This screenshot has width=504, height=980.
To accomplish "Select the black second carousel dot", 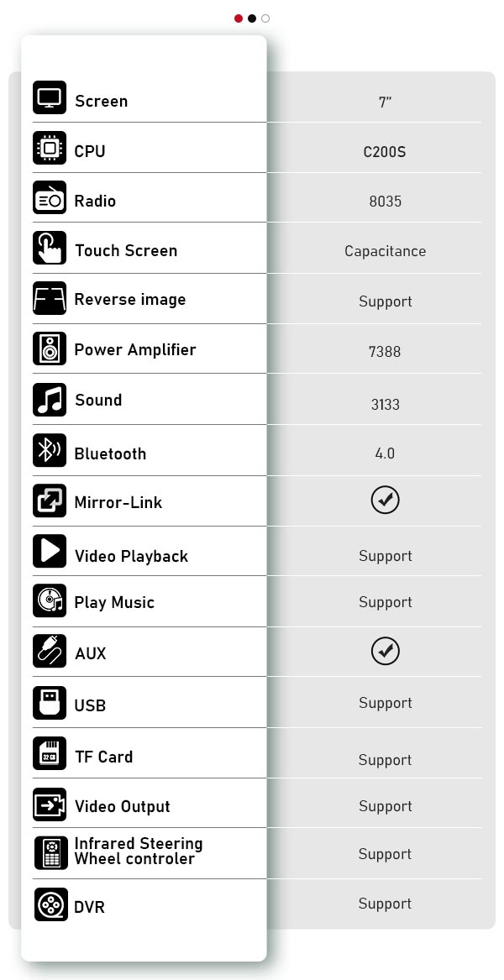I will point(251,18).
